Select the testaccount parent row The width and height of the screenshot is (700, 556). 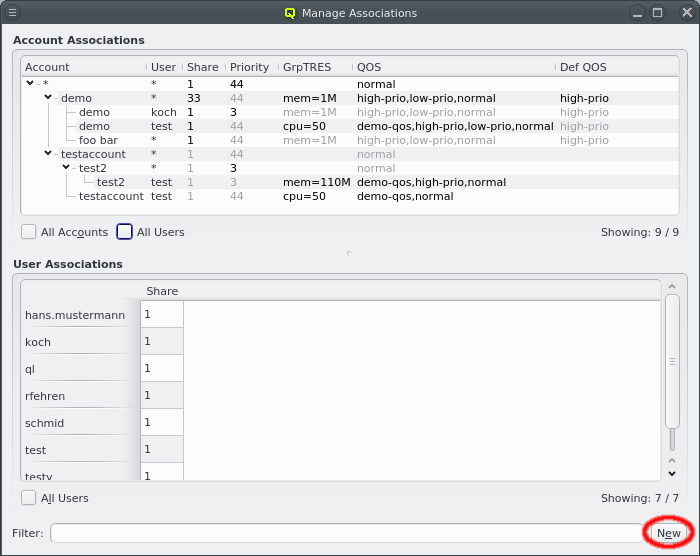tap(350, 154)
